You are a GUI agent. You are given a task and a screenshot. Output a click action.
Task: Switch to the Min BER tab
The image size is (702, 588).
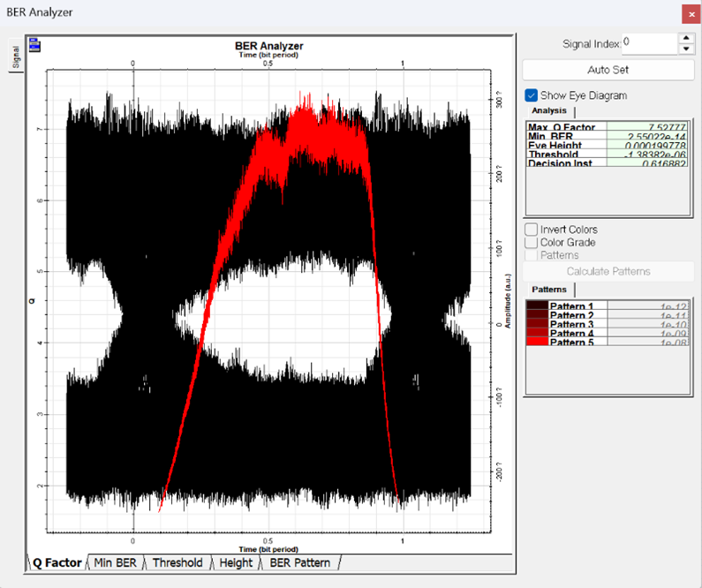click(x=115, y=562)
